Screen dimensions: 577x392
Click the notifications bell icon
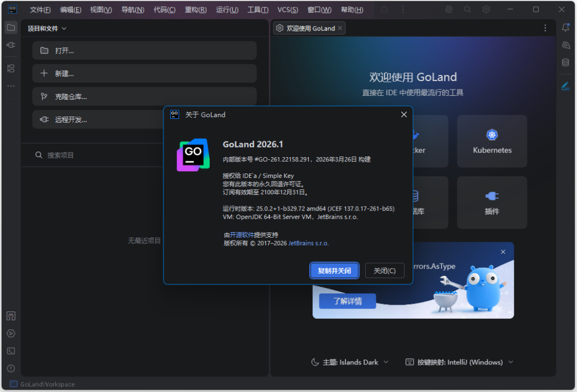[x=566, y=28]
